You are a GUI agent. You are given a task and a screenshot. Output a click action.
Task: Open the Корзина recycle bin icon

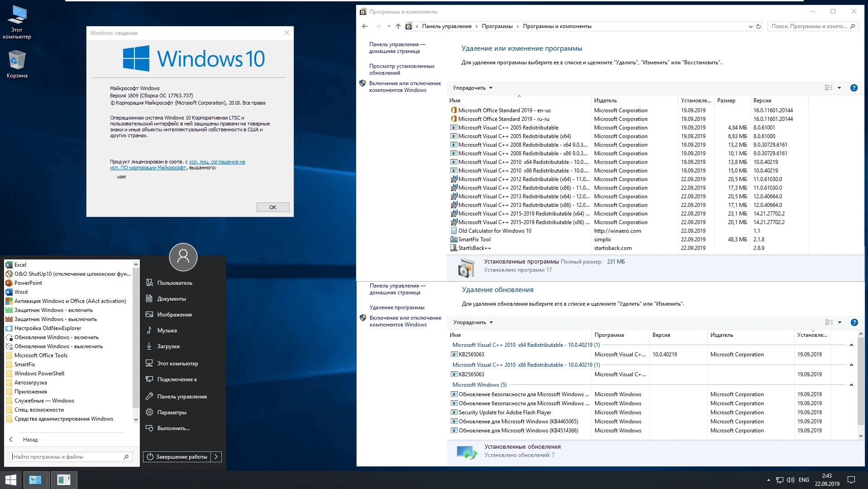coord(17,64)
